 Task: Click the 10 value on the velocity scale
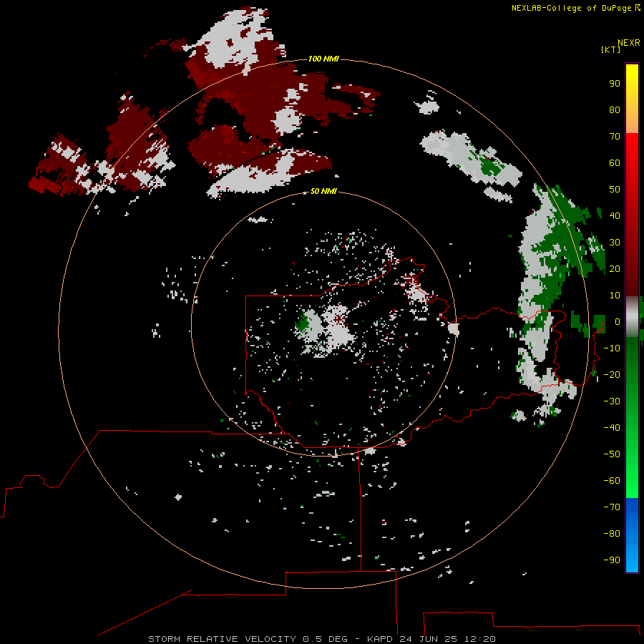[615, 296]
